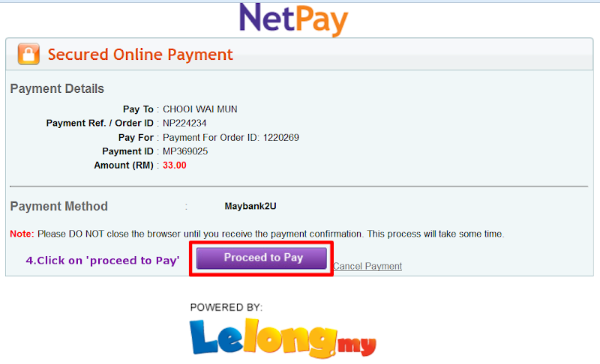Click the order reference NP224234
This screenshot has height=364, width=600.
[x=184, y=124]
